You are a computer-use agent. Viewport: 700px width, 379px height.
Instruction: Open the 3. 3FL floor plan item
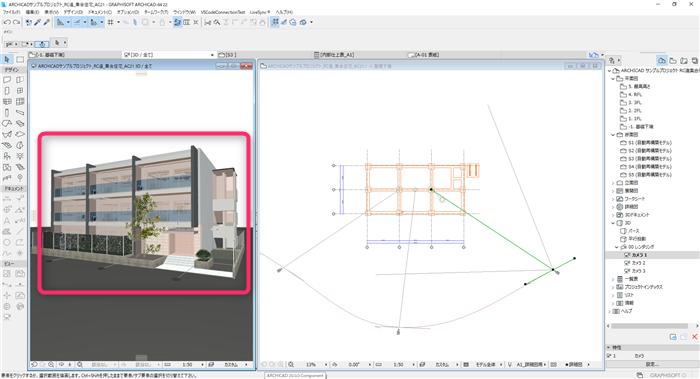634,103
